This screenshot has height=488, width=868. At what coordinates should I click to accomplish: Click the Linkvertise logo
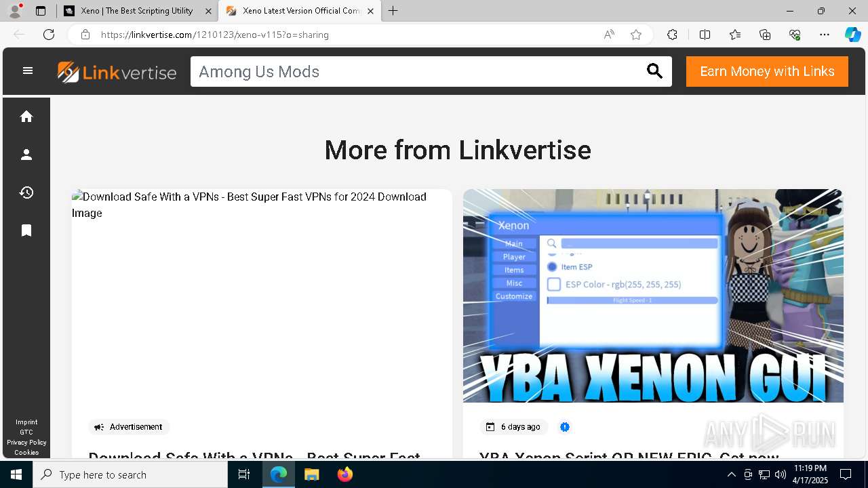click(117, 72)
